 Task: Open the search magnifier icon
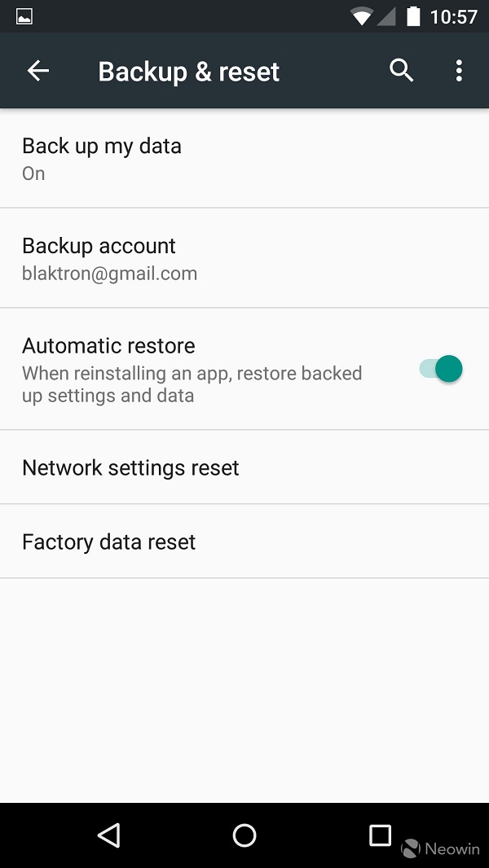pos(402,71)
